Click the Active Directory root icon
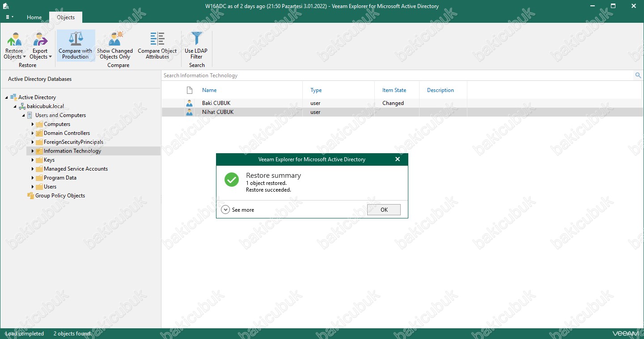Viewport: 644px width, 339px height. coord(13,97)
